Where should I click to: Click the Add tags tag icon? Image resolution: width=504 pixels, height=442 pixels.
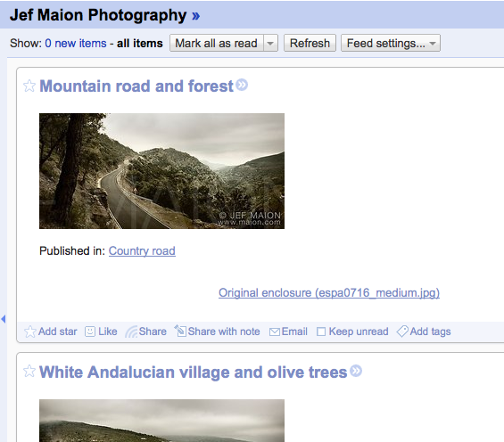coord(402,331)
